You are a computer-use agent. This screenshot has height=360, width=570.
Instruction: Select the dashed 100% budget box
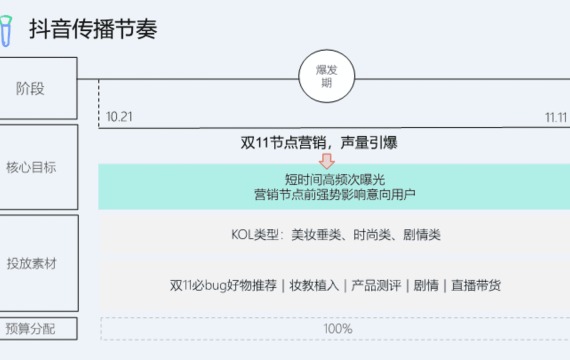335,329
